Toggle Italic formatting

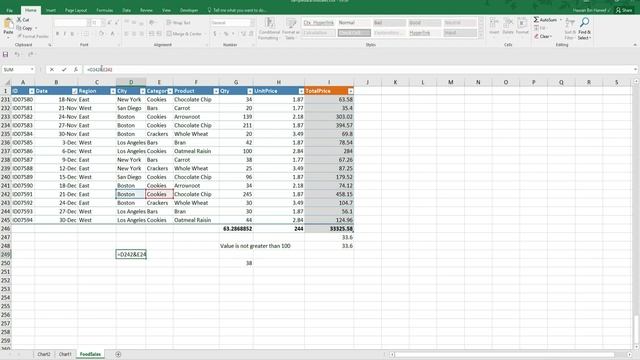tap(64, 34)
